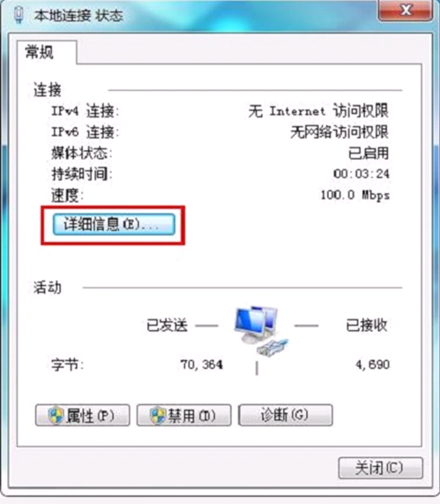Click the 活动 section heading
Image resolution: width=440 pixels, height=504 pixels.
click(48, 288)
